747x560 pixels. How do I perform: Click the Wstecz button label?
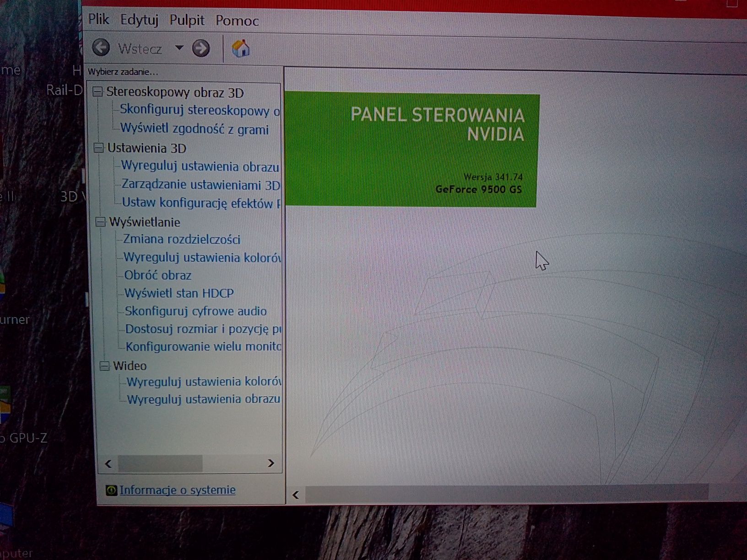[140, 48]
